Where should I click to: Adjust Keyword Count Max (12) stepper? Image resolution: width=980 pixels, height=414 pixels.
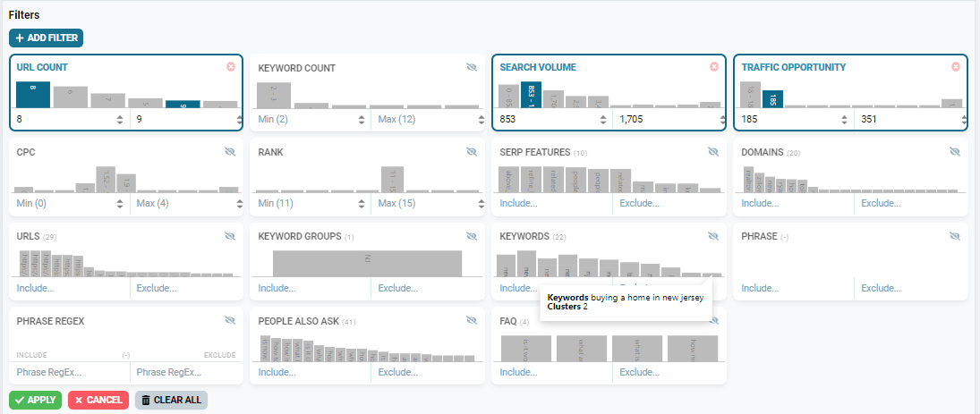pyautogui.click(x=481, y=119)
